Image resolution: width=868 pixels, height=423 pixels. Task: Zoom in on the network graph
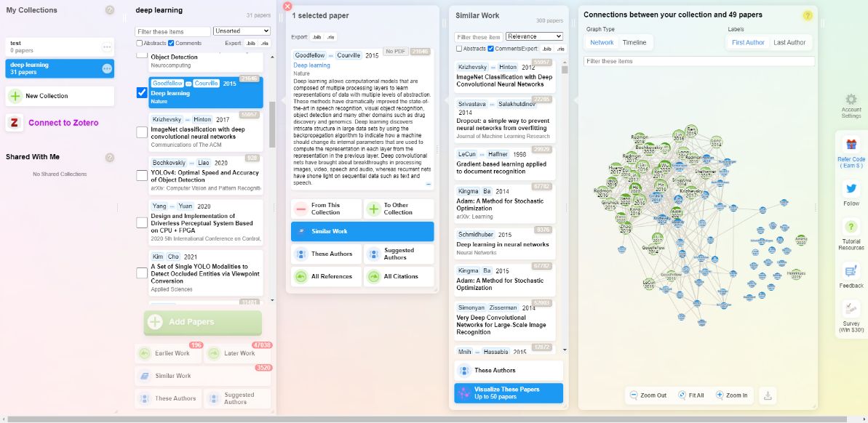coord(731,395)
